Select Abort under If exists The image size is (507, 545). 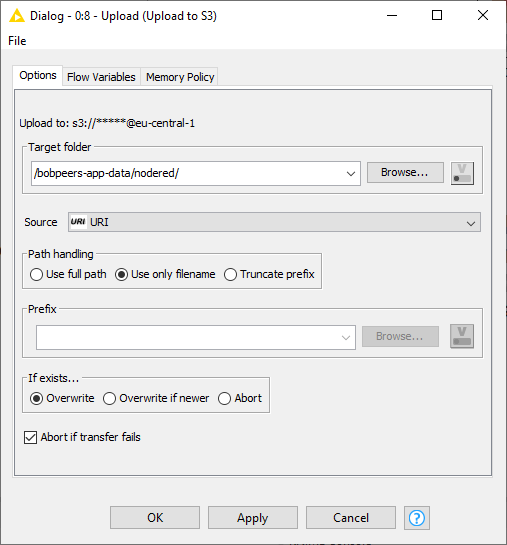(x=224, y=398)
